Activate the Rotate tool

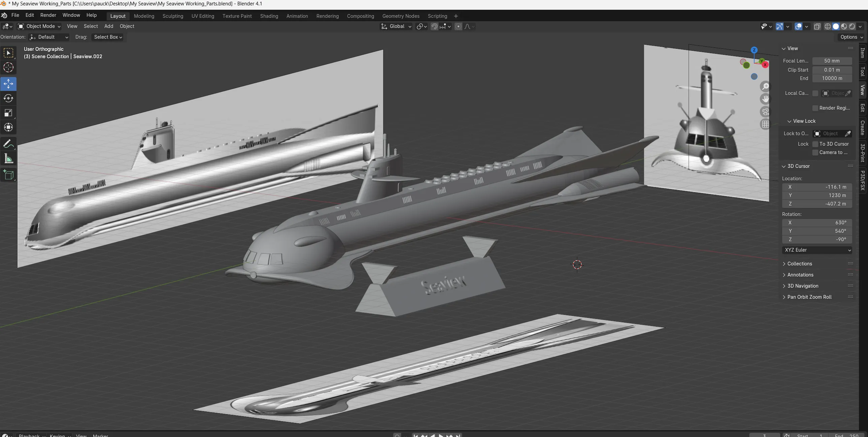[8, 98]
